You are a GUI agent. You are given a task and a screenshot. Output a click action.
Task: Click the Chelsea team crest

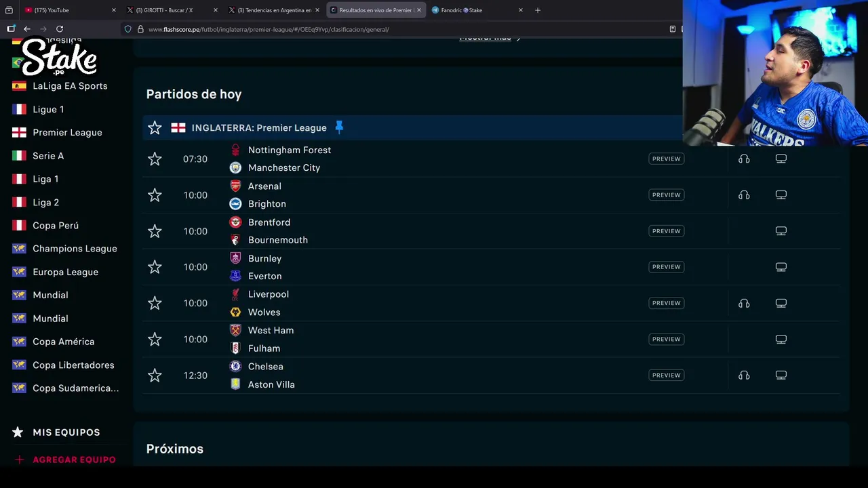tap(235, 366)
